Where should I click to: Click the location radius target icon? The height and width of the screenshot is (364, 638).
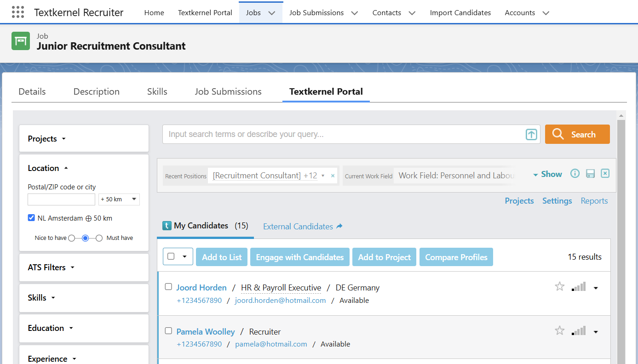tap(88, 218)
